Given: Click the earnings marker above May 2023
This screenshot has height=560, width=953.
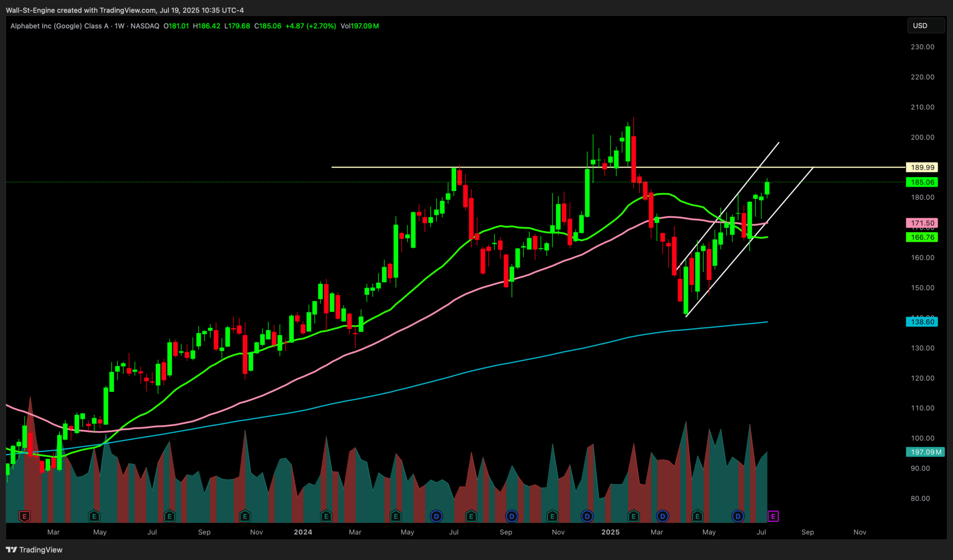Looking at the screenshot, I should [94, 516].
